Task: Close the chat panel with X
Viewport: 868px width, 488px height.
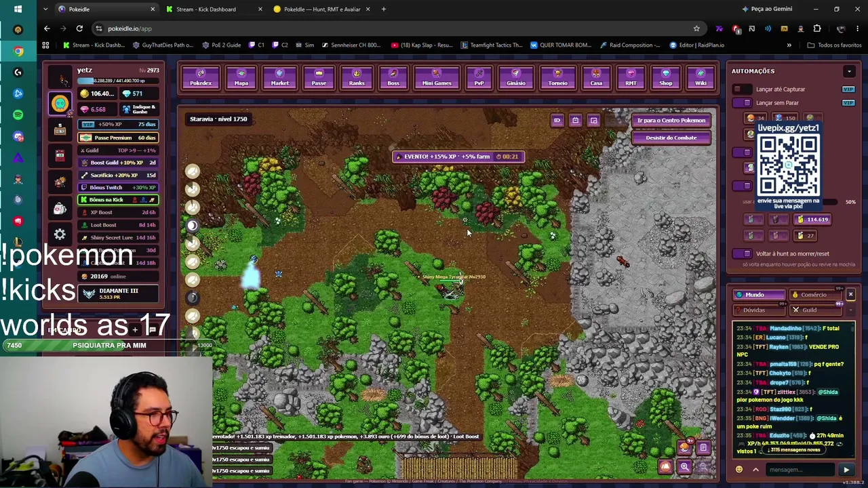Action: (850, 294)
